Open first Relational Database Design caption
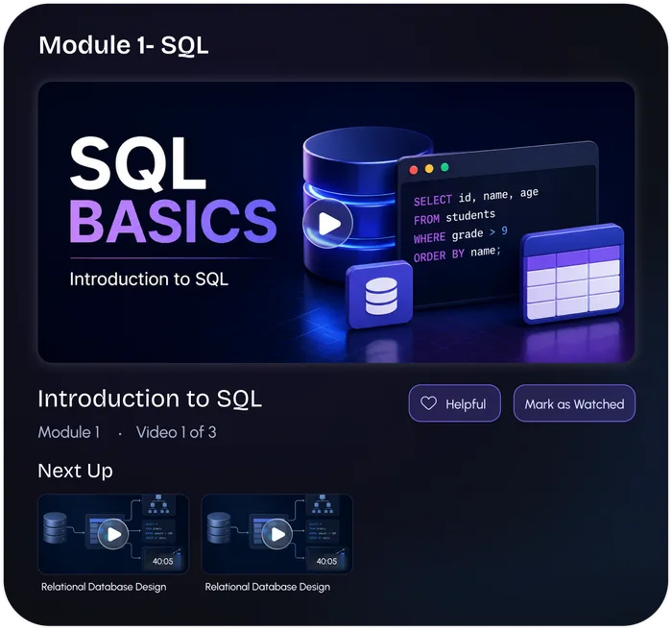Viewport: 672px width, 630px height. [x=104, y=587]
